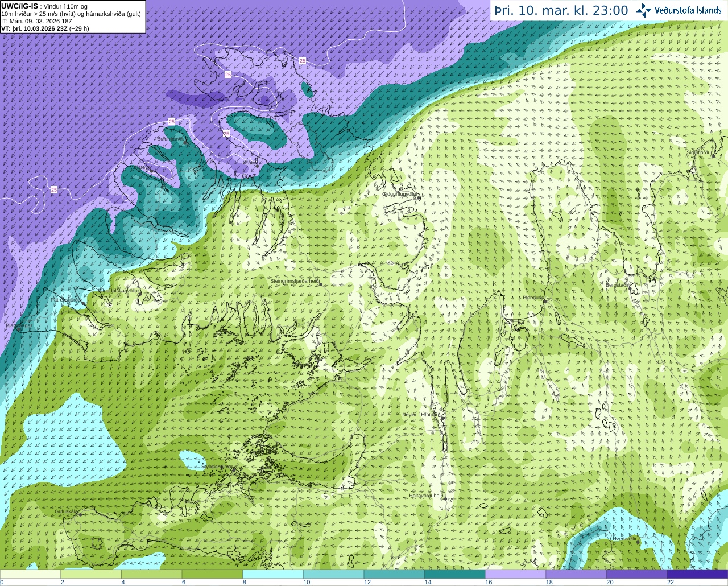Click the Bergstaðir station label

617,285
